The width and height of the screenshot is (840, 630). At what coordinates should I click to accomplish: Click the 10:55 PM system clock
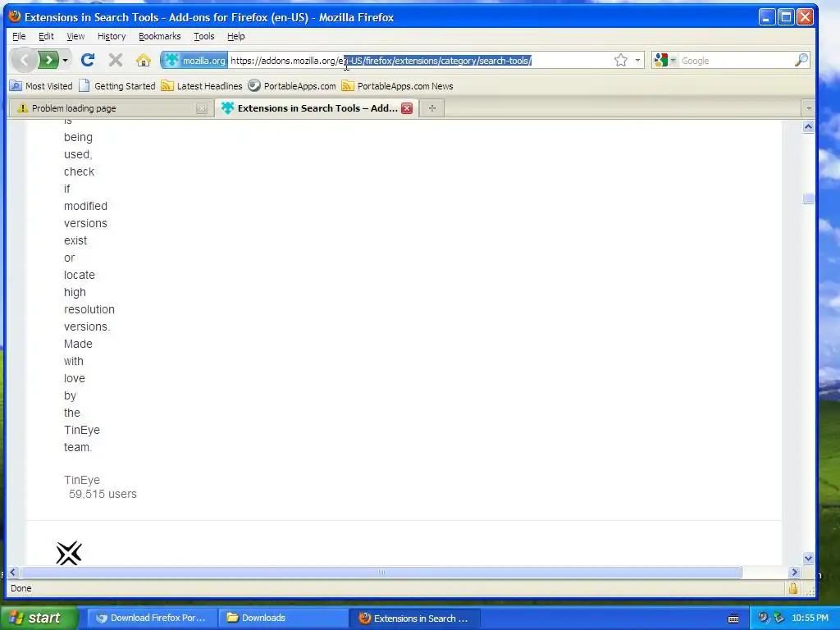810,618
